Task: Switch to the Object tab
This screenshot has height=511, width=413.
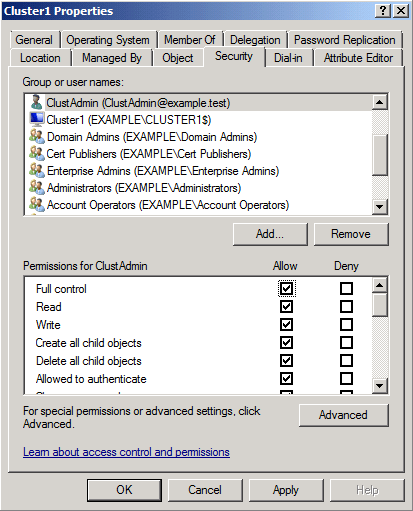Action: 178,58
